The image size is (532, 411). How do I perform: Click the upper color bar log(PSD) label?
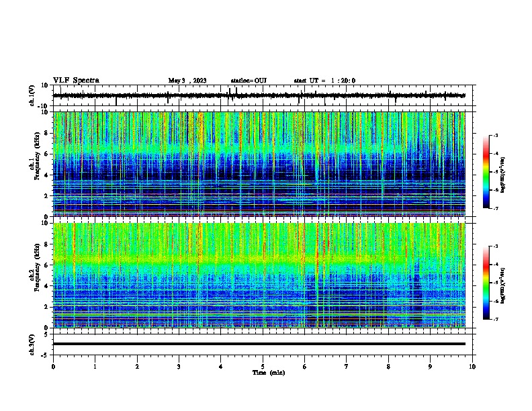(x=503, y=175)
